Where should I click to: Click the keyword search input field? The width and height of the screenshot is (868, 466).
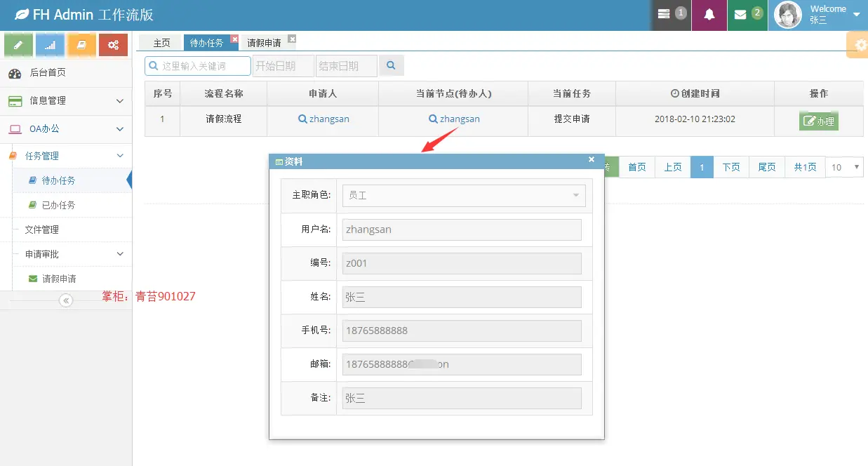point(198,66)
